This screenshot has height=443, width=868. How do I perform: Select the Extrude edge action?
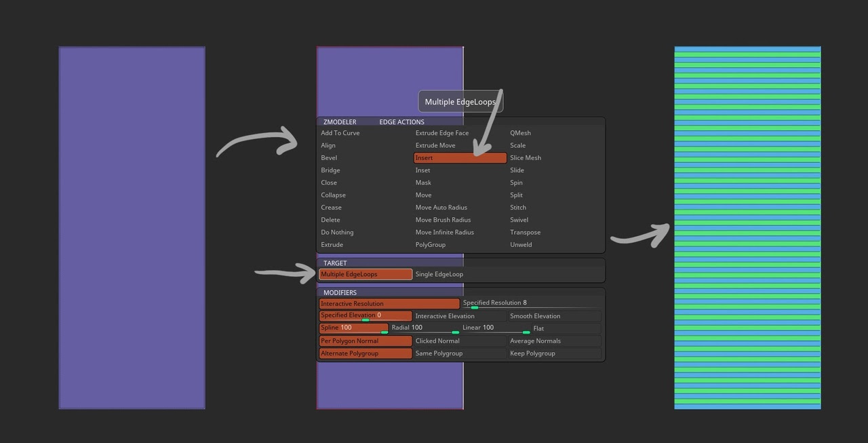[x=332, y=245]
